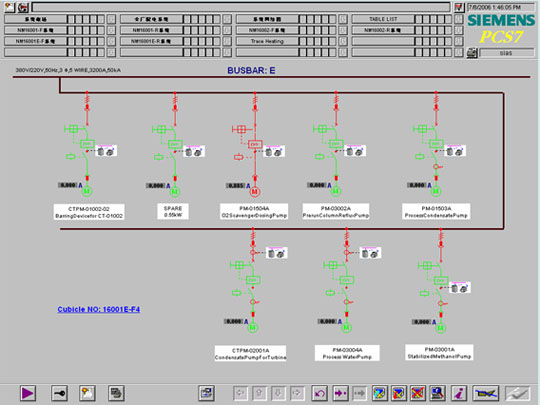Open the Cubicle NO: 16001E-F4 link

click(98, 309)
